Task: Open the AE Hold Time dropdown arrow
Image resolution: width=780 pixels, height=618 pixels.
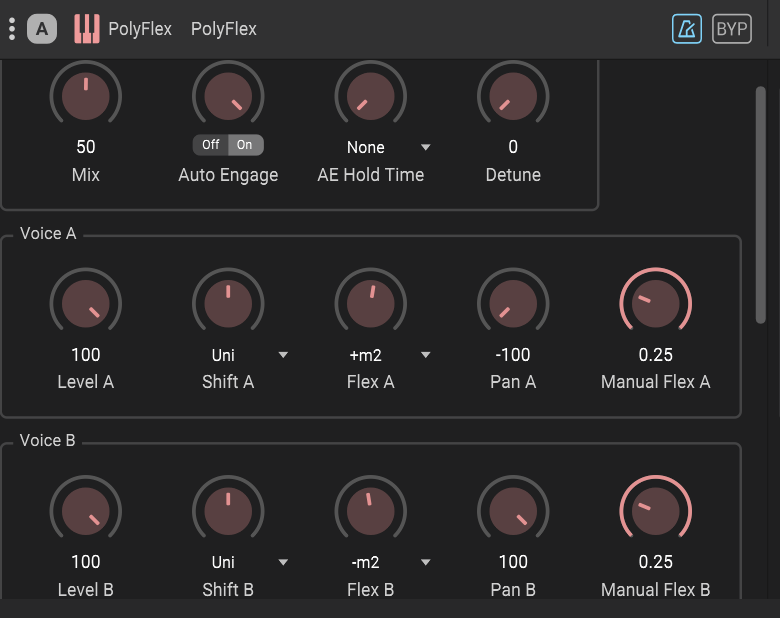Action: [x=425, y=147]
